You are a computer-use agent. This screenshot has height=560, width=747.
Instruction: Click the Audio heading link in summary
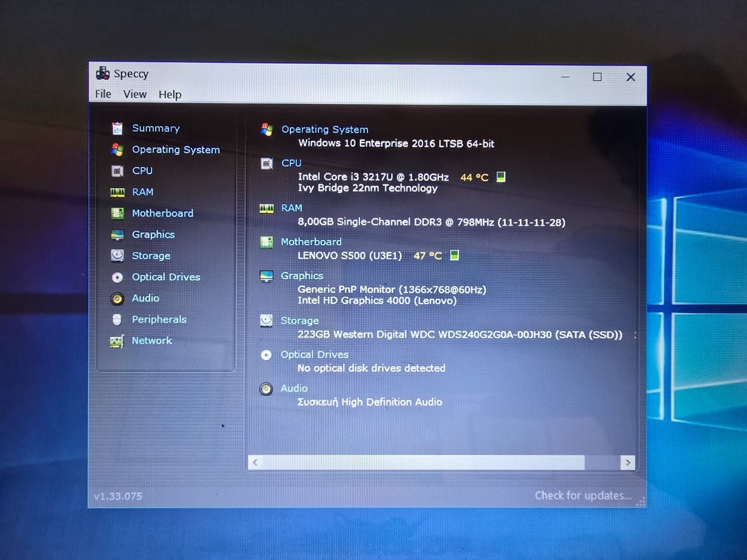pyautogui.click(x=294, y=388)
